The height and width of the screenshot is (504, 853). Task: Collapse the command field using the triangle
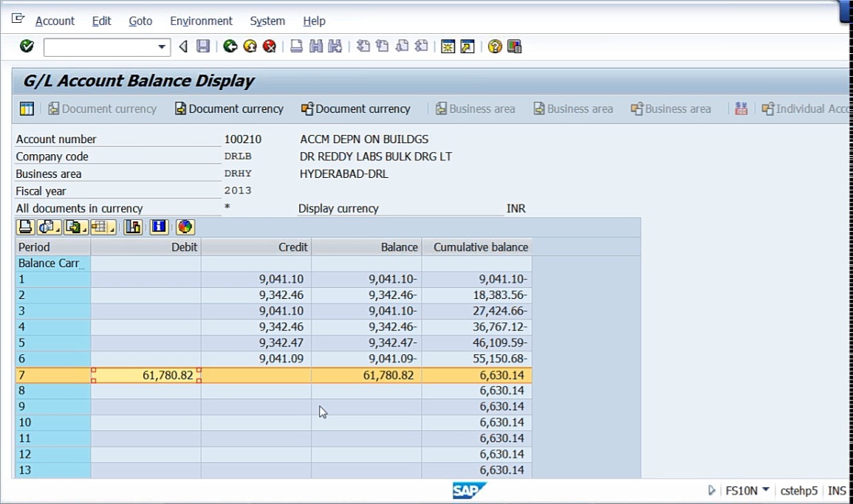(x=183, y=46)
